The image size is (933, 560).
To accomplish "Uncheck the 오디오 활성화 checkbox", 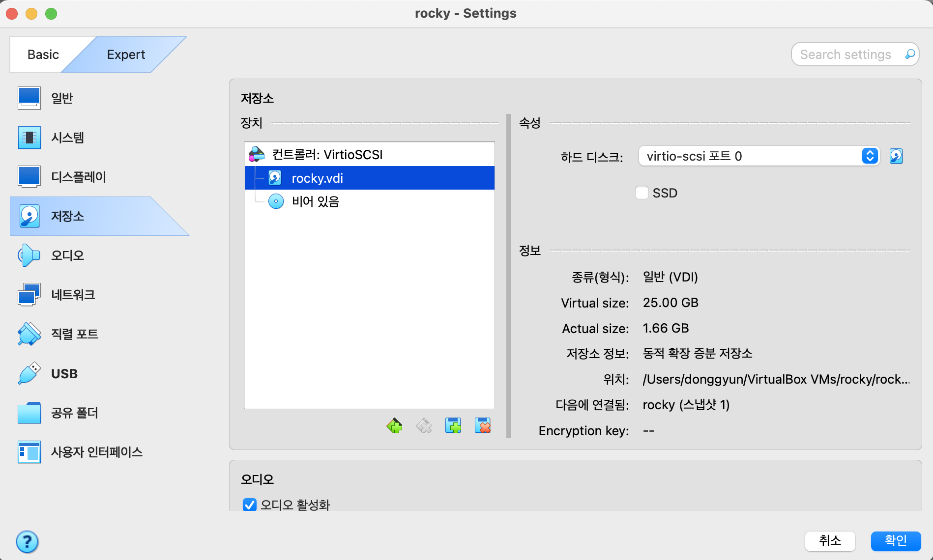I will (x=250, y=504).
